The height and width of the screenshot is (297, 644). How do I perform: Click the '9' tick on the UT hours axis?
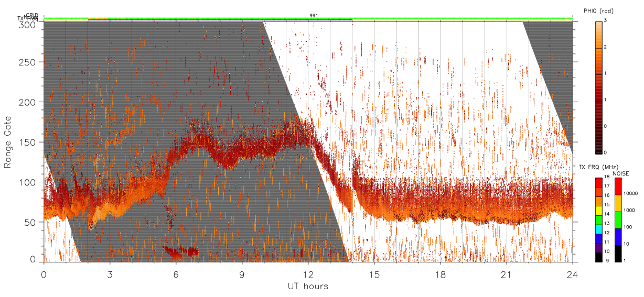coord(242,274)
